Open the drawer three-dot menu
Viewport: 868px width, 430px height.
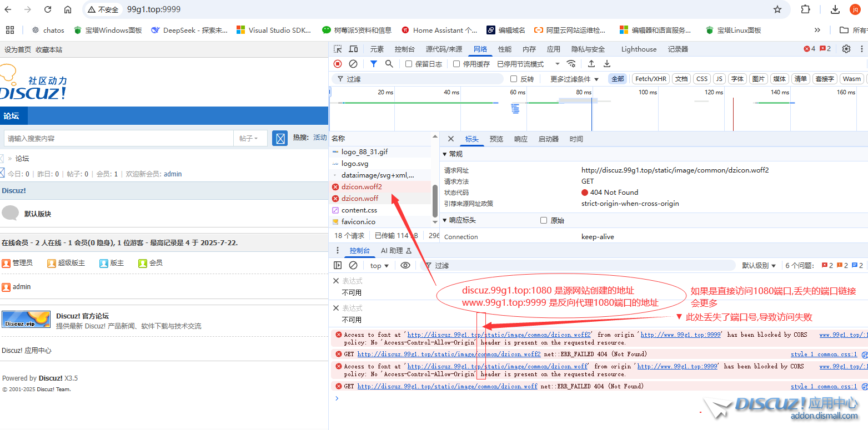click(338, 251)
